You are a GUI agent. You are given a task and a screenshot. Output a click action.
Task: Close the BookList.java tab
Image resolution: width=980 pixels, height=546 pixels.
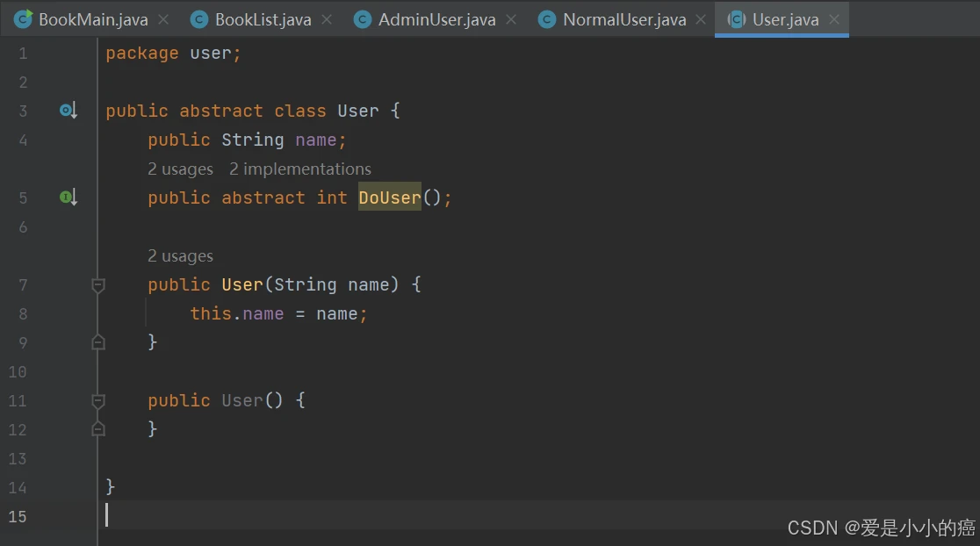327,19
